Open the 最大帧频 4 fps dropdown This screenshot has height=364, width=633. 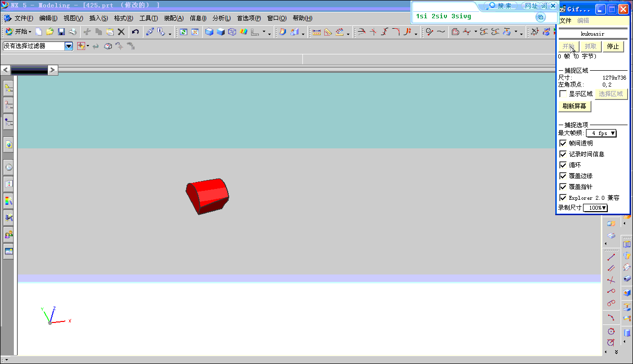point(601,133)
